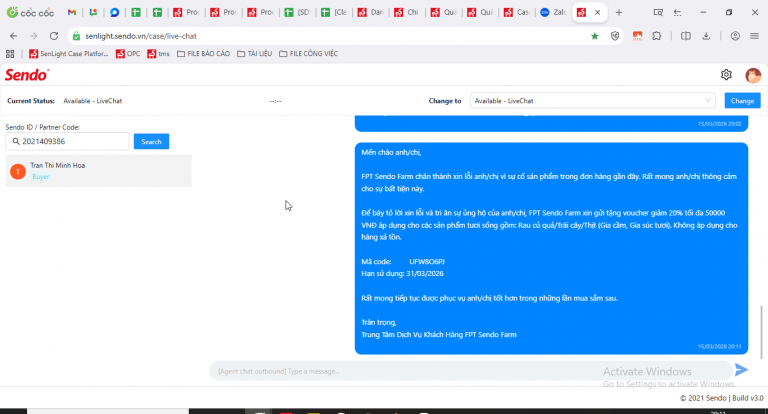768x414 pixels.
Task: Open the settings gear icon
Action: pos(726,74)
